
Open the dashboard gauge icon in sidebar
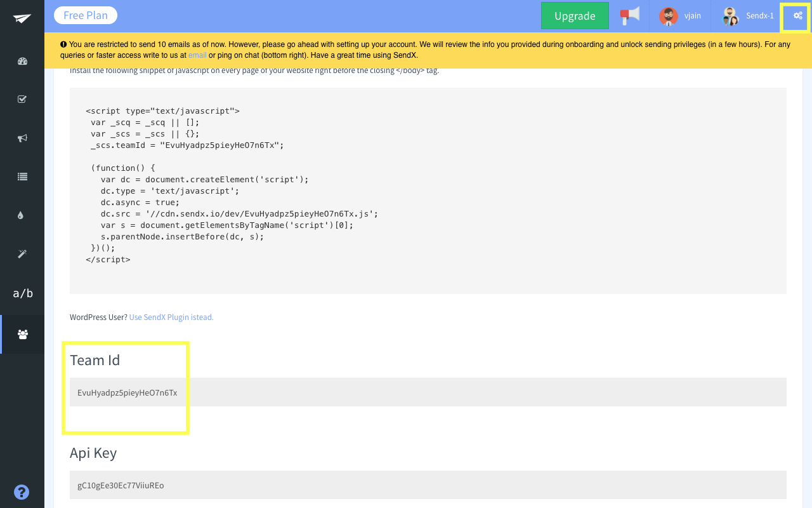[x=22, y=62]
